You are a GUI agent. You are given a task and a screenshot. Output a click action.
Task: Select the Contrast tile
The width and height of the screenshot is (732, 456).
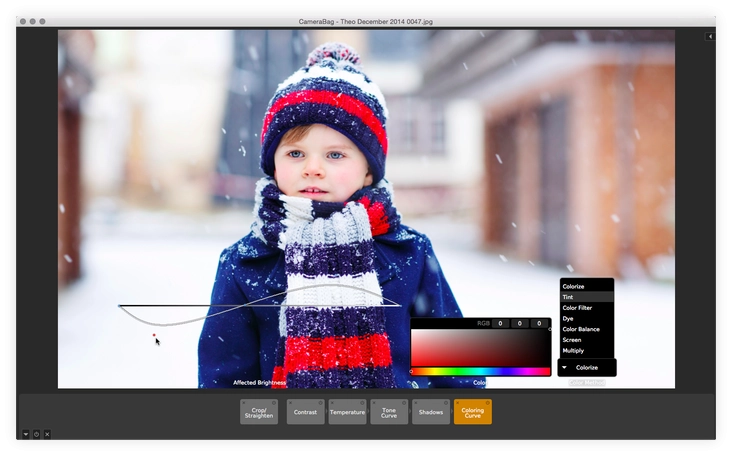click(x=305, y=412)
